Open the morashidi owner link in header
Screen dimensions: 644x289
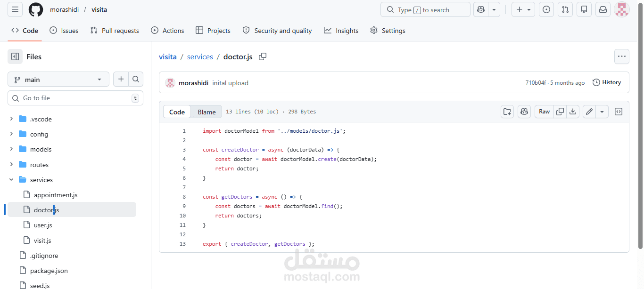point(65,9)
